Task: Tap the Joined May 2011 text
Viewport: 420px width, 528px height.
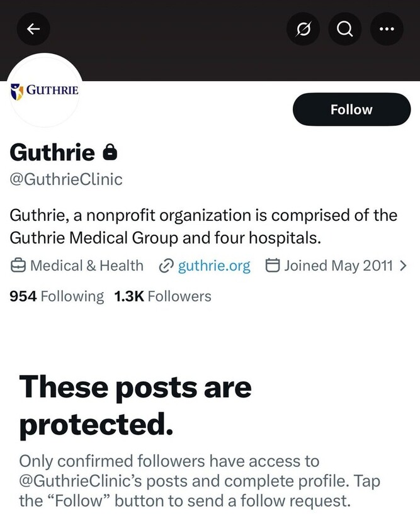Action: pyautogui.click(x=338, y=266)
